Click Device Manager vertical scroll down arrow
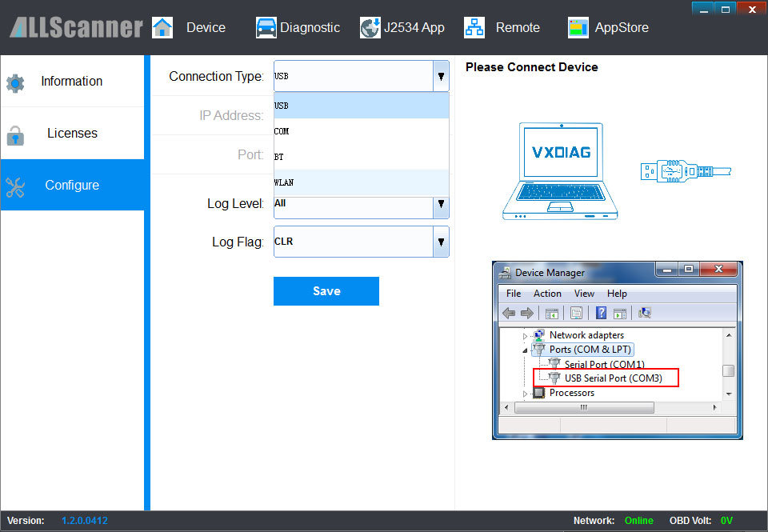Image resolution: width=768 pixels, height=532 pixels. [729, 394]
